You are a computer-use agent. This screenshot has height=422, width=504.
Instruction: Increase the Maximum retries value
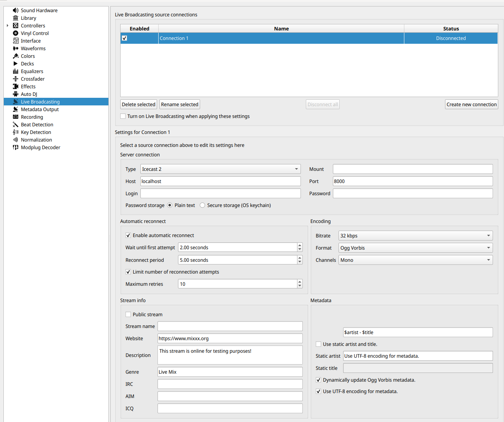click(300, 282)
